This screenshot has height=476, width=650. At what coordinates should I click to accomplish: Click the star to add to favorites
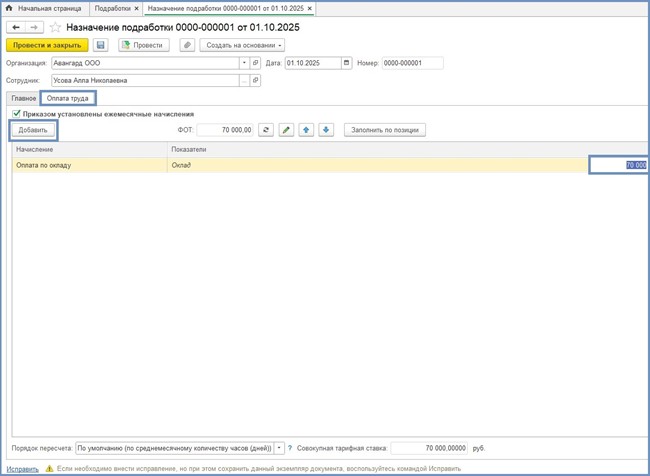click(55, 27)
